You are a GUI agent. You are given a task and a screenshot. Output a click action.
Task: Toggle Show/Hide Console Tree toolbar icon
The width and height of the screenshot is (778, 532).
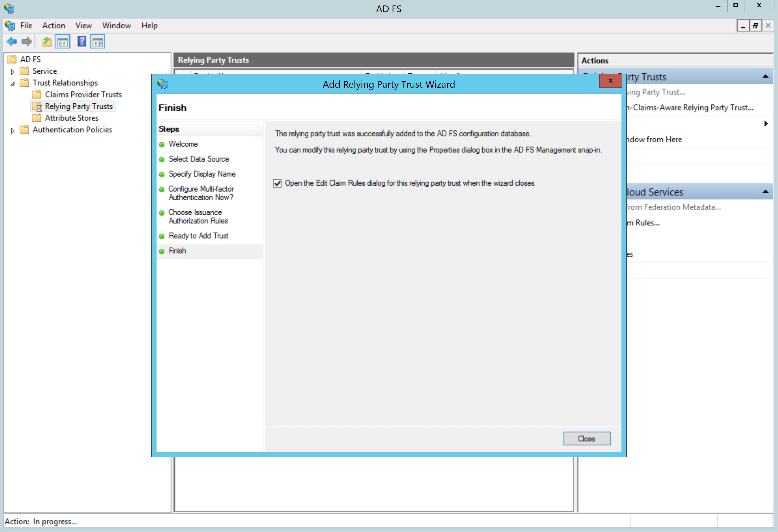(63, 42)
